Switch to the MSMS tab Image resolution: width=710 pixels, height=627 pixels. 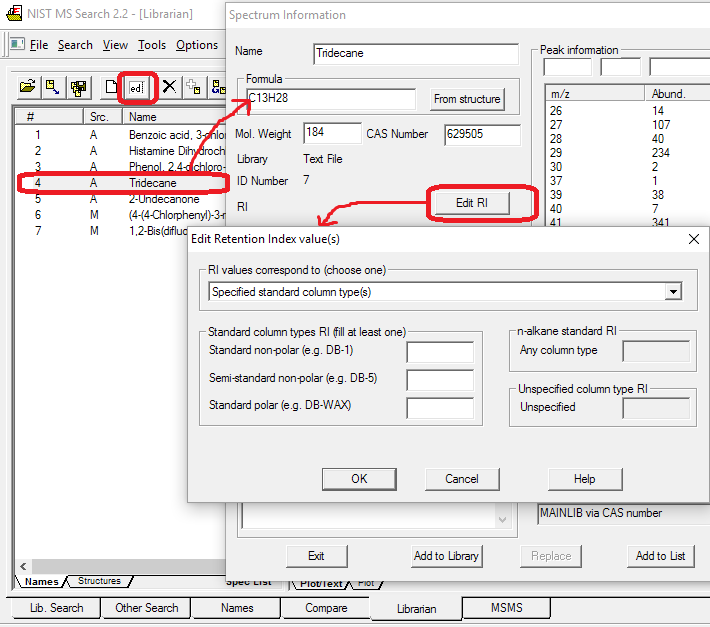click(x=506, y=608)
